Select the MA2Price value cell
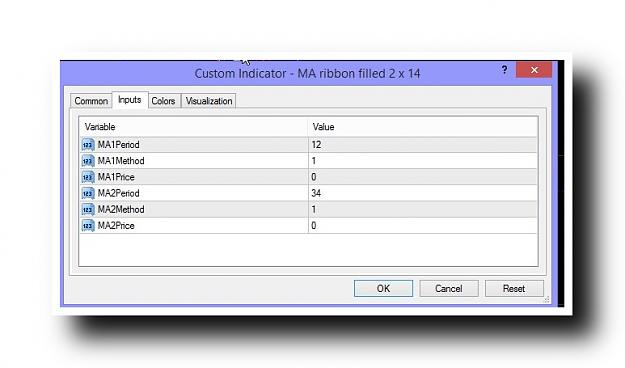This screenshot has height=368, width=625. click(423, 226)
